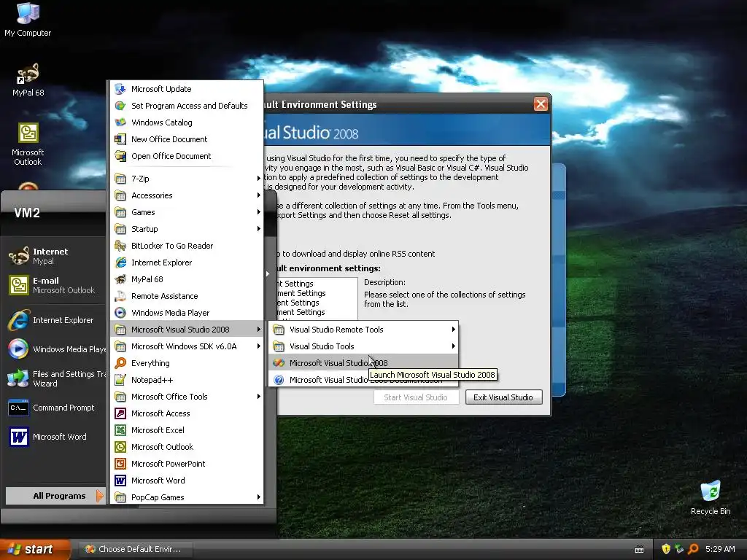This screenshot has height=560, width=747.
Task: Launch Internet Explorer from programs list
Action: pyautogui.click(x=187, y=262)
